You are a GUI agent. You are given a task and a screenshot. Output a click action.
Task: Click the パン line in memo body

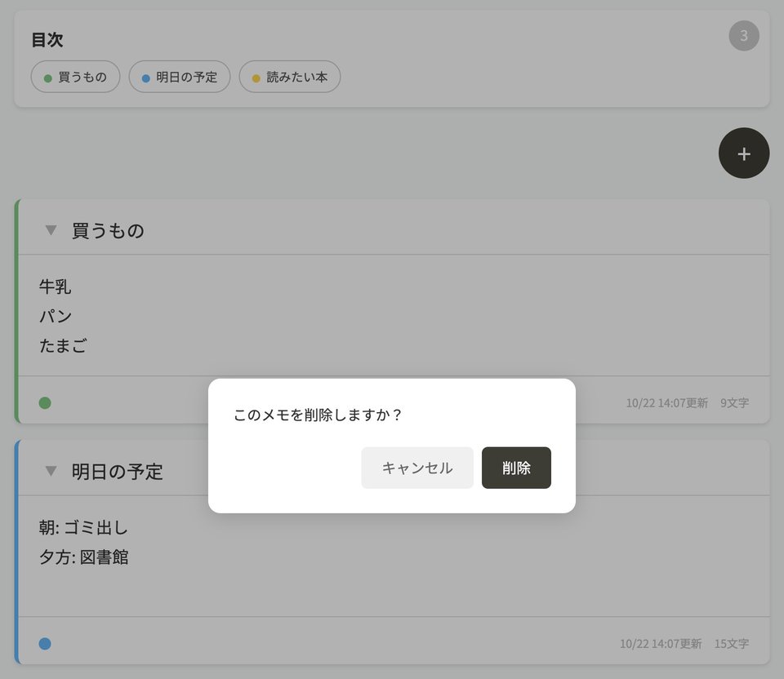click(55, 317)
